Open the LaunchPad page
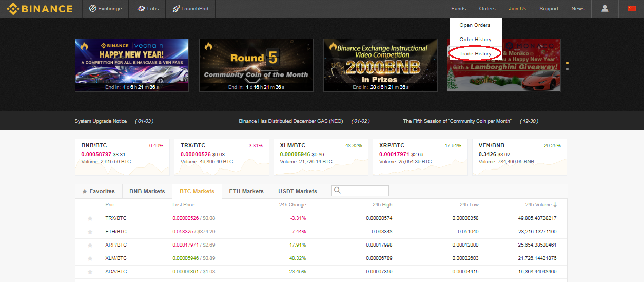The width and height of the screenshot is (644, 282). tap(190, 9)
